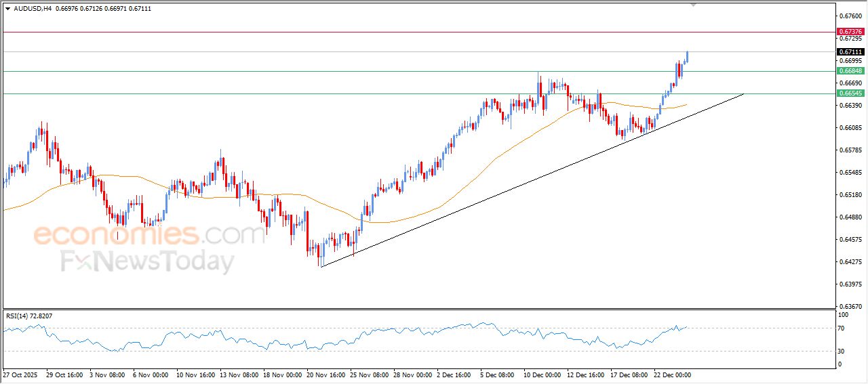Screen dimensions: 868x384
Task: Select the green 0.66848 price label
Action: tap(850, 71)
